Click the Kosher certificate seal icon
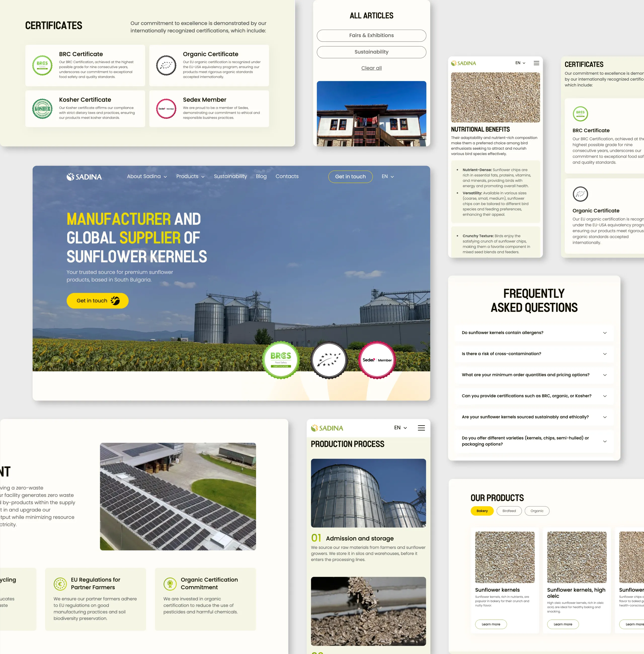 click(42, 109)
